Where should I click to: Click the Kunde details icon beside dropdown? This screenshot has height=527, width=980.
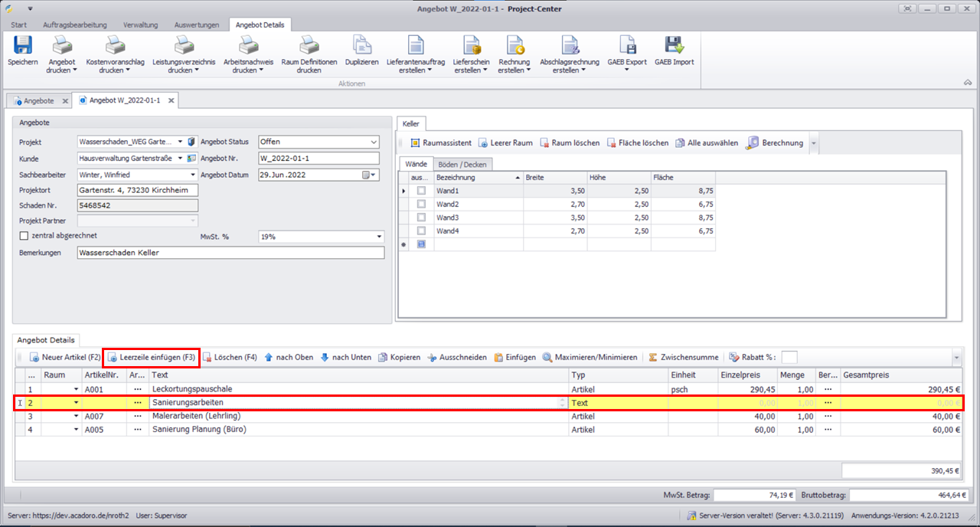click(x=191, y=158)
